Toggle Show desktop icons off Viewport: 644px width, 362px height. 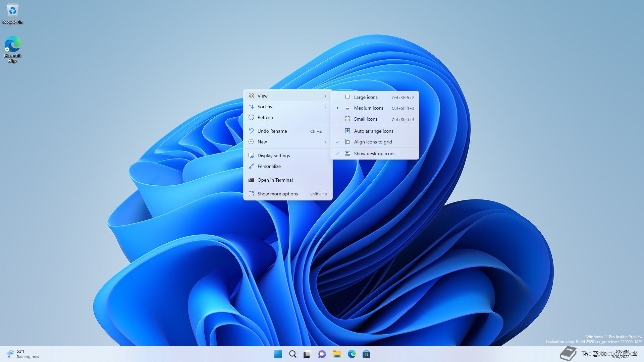[x=375, y=154]
